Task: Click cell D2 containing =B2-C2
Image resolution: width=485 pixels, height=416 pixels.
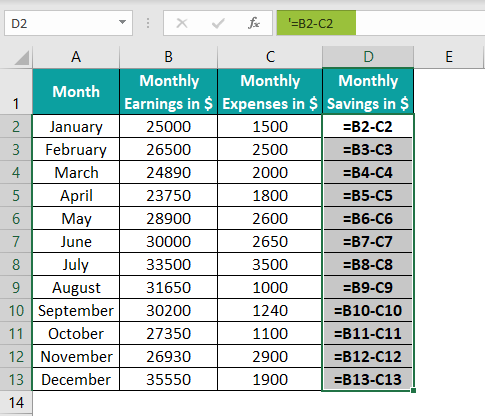Action: [368, 127]
